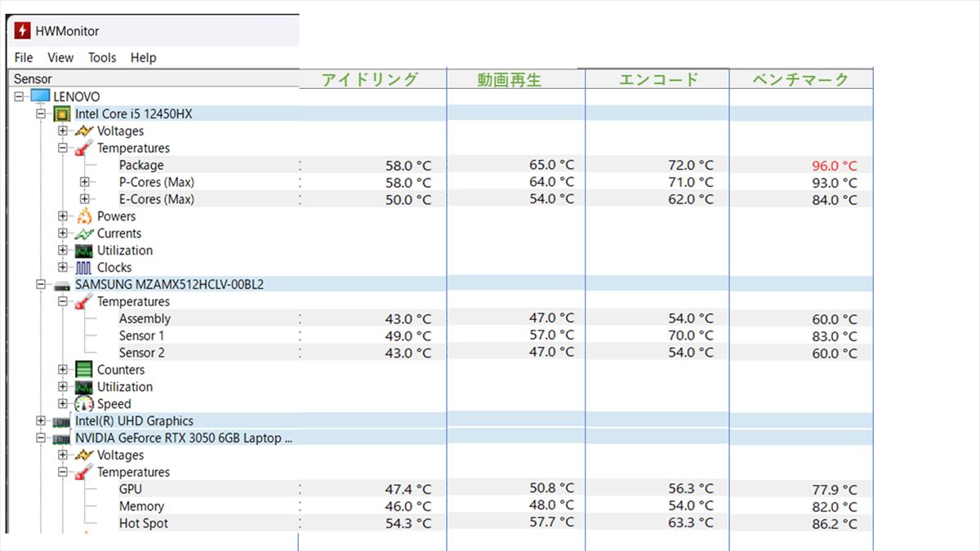
Task: Click the SAMSUNG Utilization graph icon
Action: 84,387
